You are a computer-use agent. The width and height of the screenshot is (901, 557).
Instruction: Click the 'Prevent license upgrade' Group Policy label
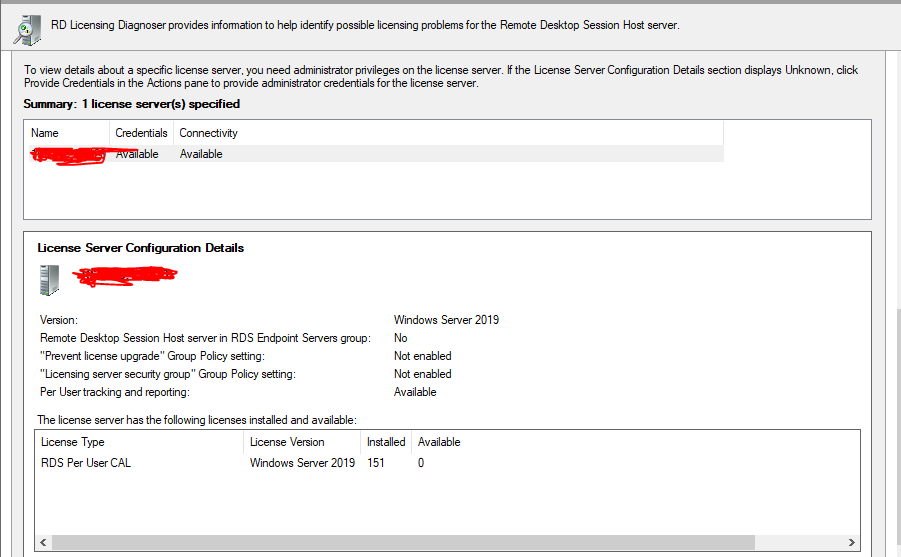(x=152, y=356)
